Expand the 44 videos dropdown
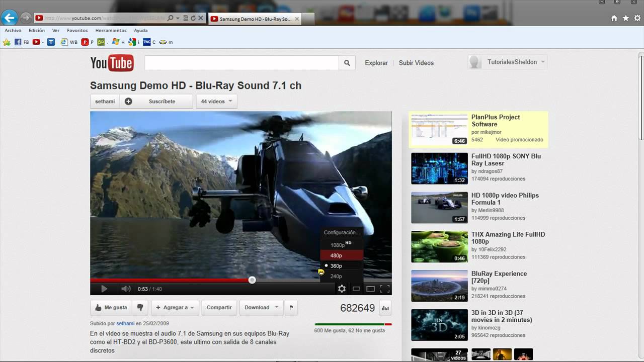Screen dimensions: 644x362 click(x=216, y=101)
